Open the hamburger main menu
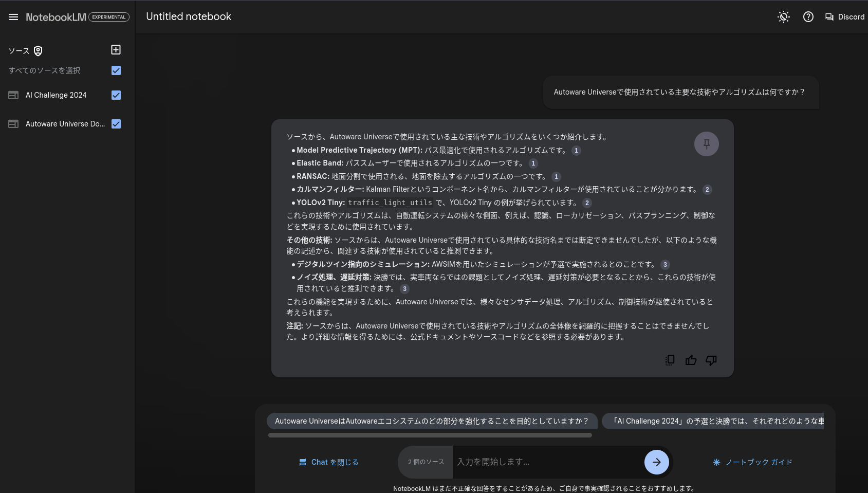The image size is (868, 493). pos(13,17)
